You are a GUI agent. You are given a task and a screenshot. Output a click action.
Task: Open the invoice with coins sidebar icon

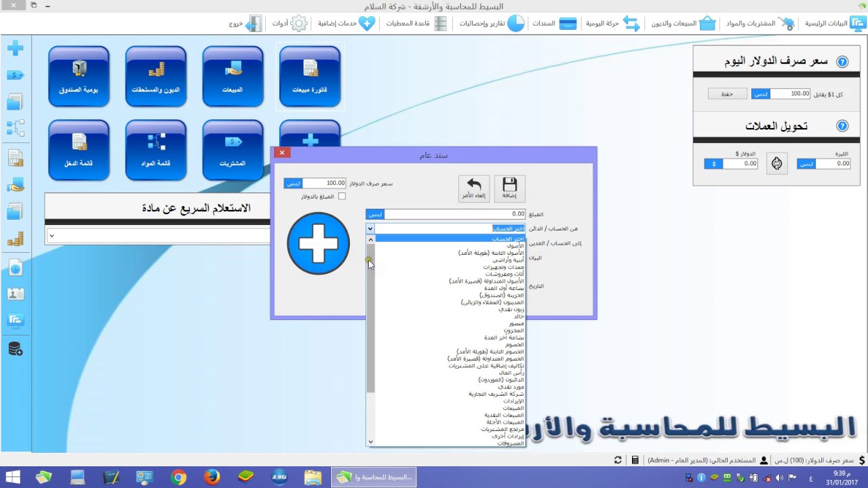click(15, 159)
